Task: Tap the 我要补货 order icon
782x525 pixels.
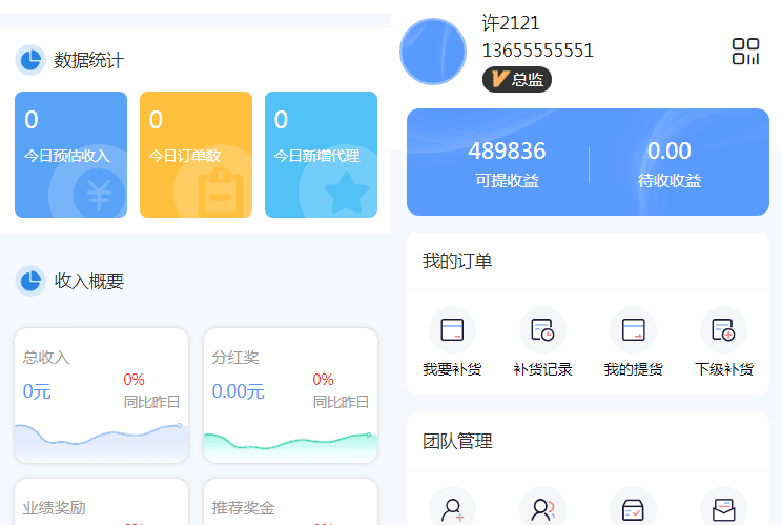Action: [452, 329]
